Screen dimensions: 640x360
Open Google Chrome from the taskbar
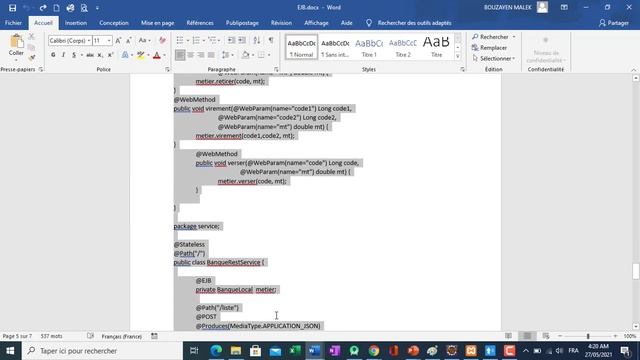pos(374,351)
